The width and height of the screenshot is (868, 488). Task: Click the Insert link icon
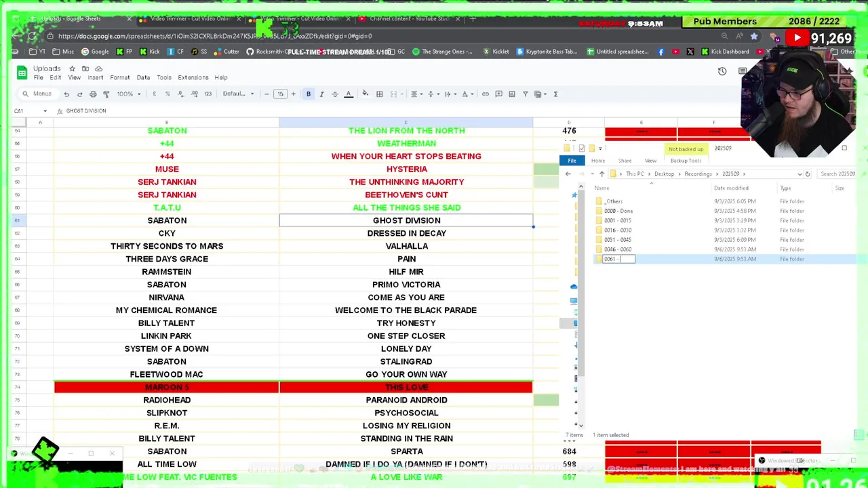[486, 94]
